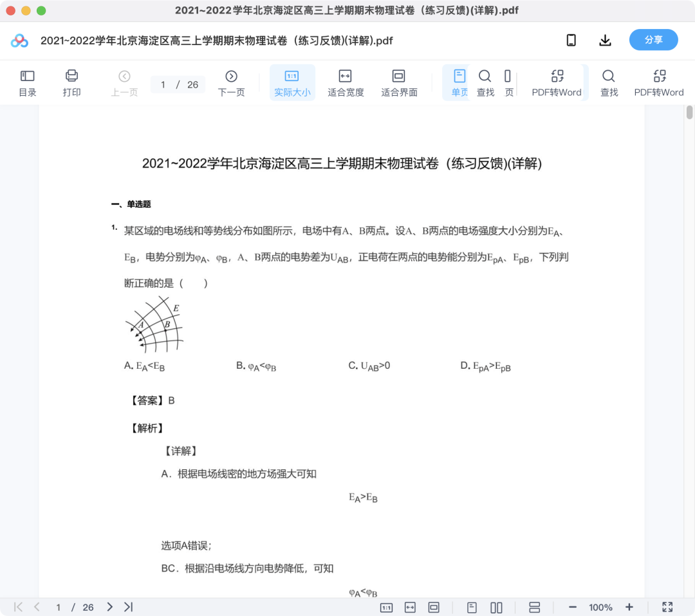Zoom out with the minus button

573,607
